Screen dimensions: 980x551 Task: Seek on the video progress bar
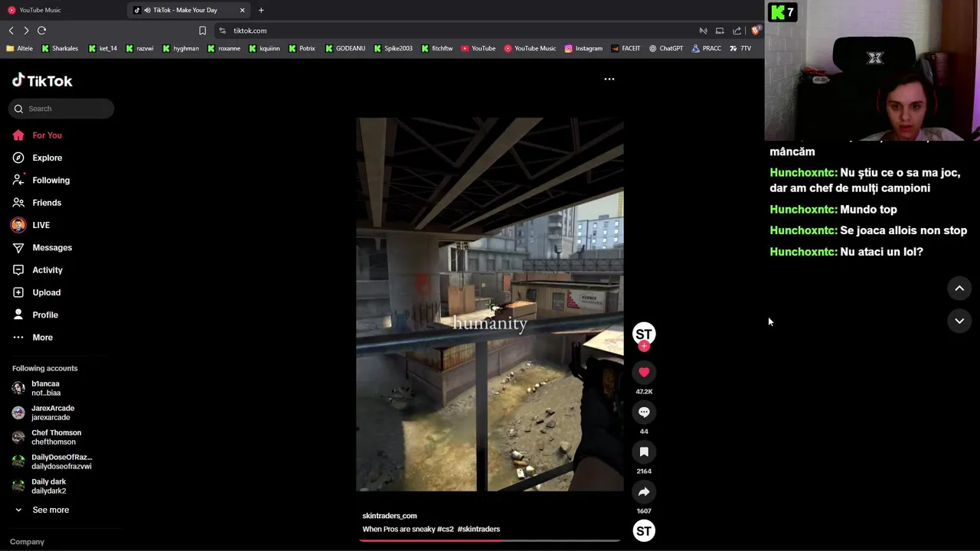tap(490, 540)
